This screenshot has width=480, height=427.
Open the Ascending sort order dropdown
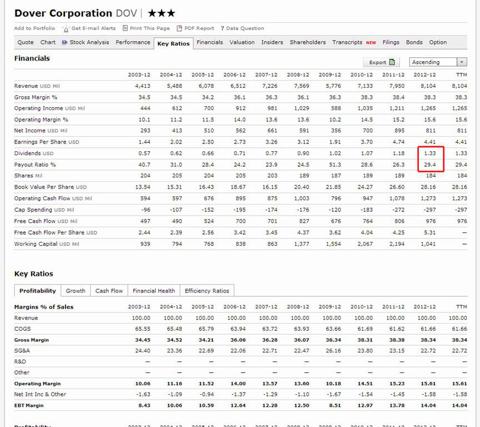tap(438, 62)
